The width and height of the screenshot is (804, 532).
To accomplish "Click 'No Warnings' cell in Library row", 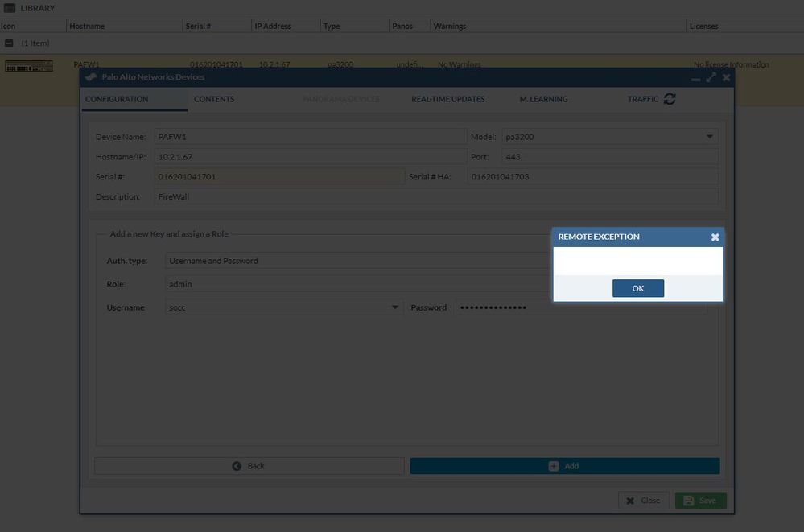I will coord(459,64).
